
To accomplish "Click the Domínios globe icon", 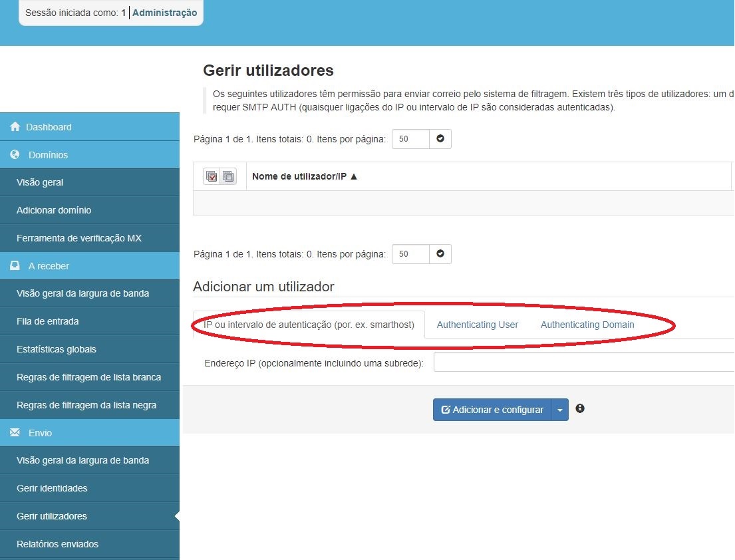I will click(15, 154).
